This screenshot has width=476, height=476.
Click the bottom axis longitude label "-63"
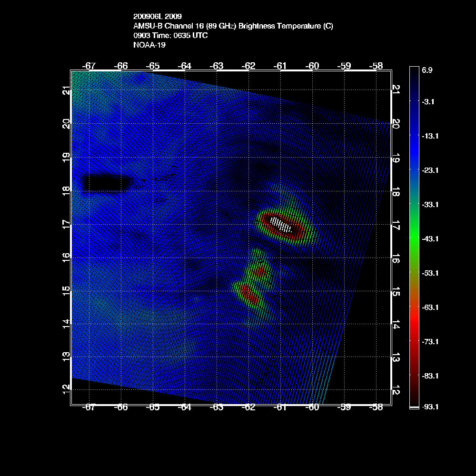(217, 407)
